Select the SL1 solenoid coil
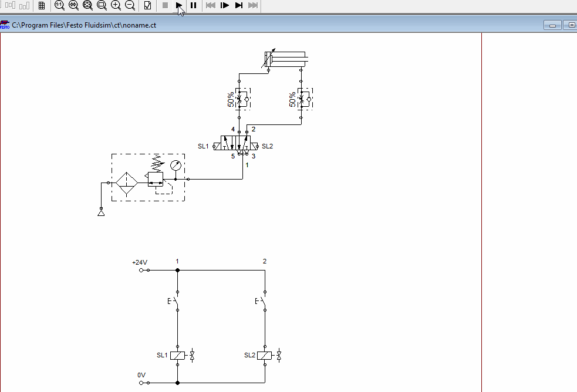 tap(177, 354)
